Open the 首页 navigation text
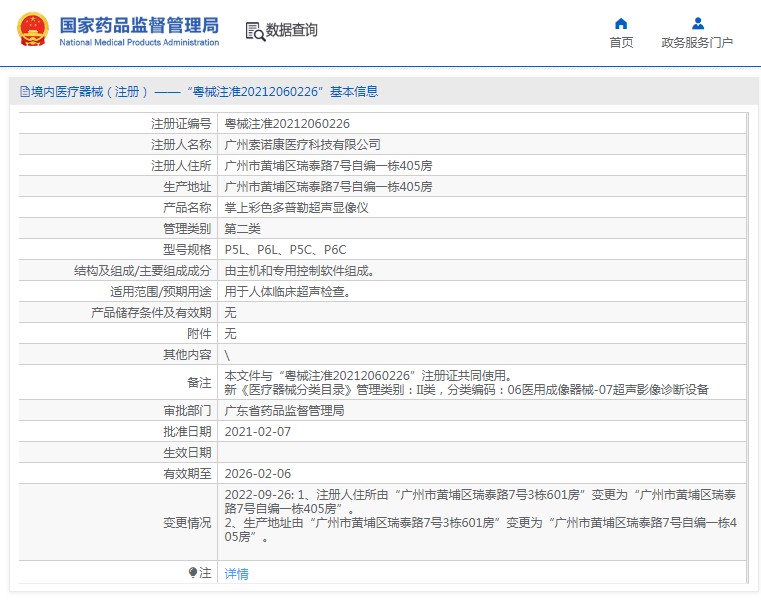This screenshot has width=761, height=604. pos(621,43)
